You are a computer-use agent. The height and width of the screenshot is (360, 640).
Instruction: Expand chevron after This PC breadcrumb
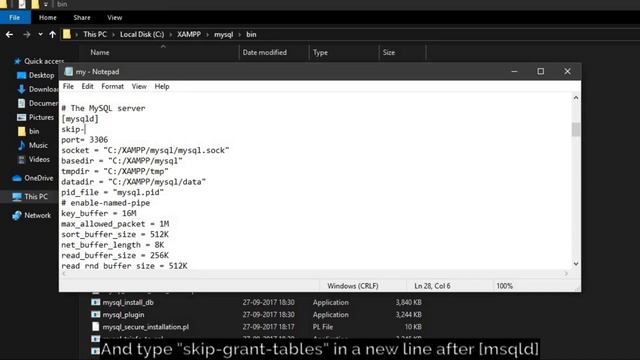tap(113, 35)
